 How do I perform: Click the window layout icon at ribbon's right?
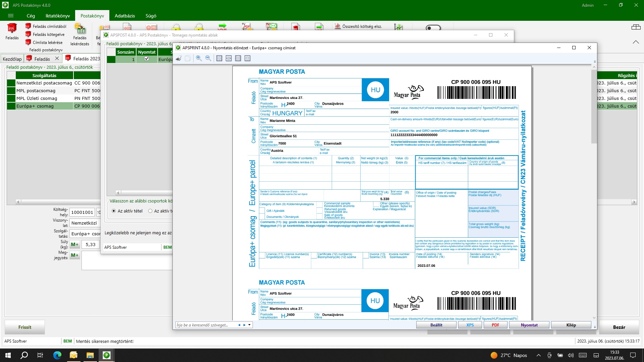tap(636, 27)
